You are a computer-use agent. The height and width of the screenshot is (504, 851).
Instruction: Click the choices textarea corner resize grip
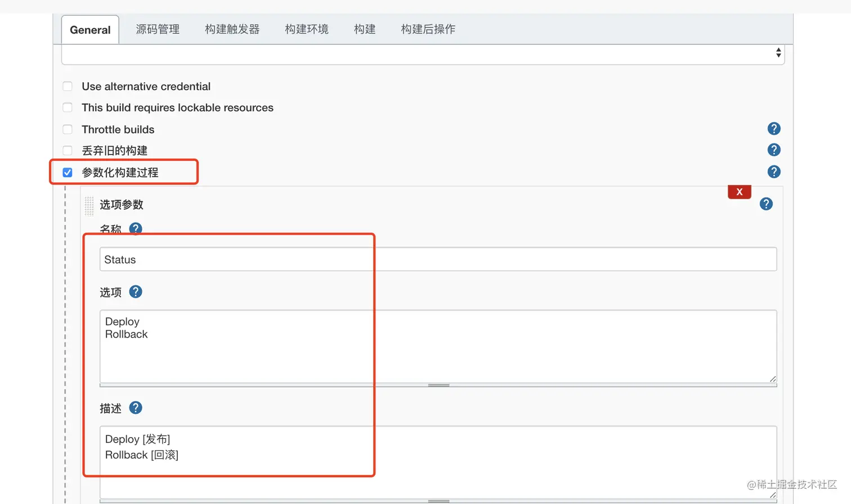(x=773, y=379)
